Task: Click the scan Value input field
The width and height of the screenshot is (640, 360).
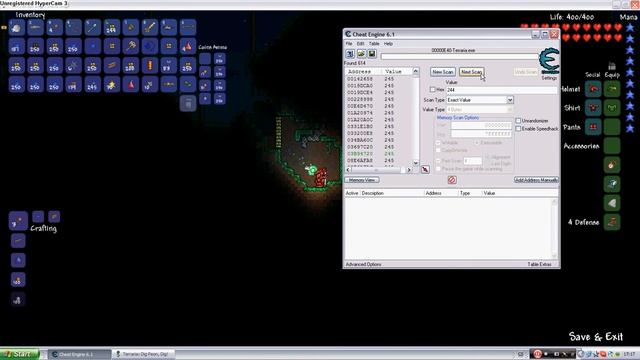Action: 501,90
